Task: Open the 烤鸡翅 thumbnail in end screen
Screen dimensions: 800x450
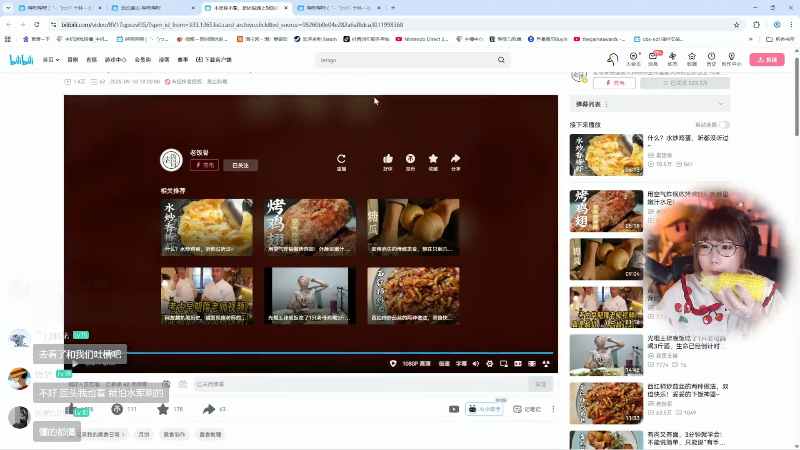Action: (310, 228)
